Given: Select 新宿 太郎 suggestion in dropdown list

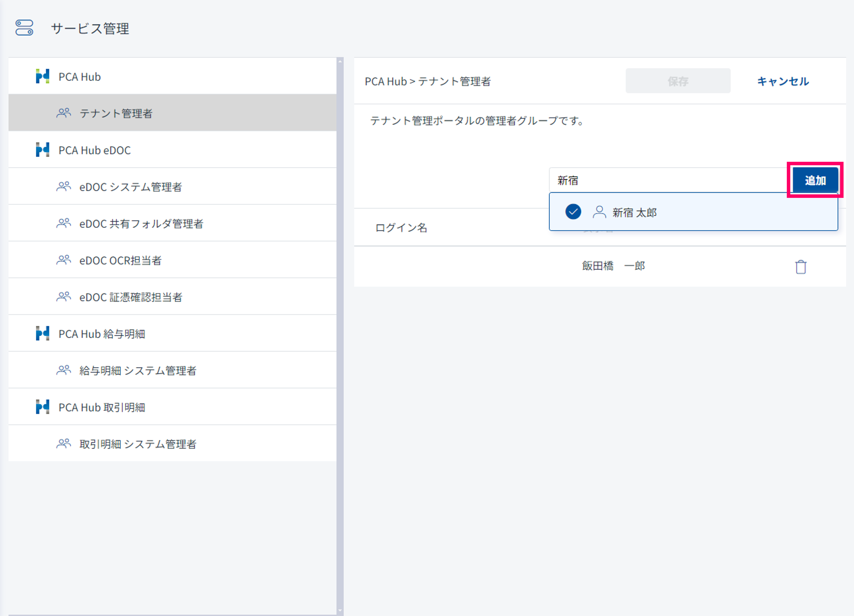Looking at the screenshot, I should [634, 213].
